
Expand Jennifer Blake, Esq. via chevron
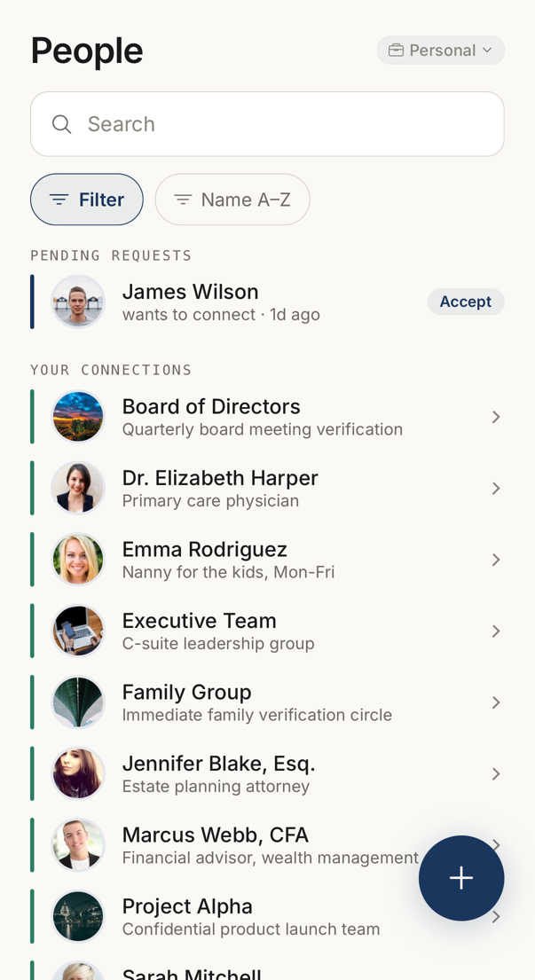[x=496, y=773]
